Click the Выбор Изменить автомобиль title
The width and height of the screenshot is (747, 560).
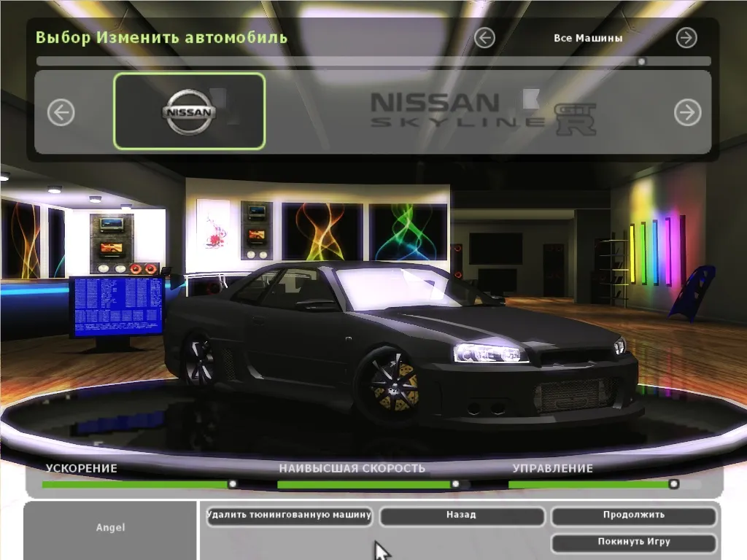coord(161,37)
